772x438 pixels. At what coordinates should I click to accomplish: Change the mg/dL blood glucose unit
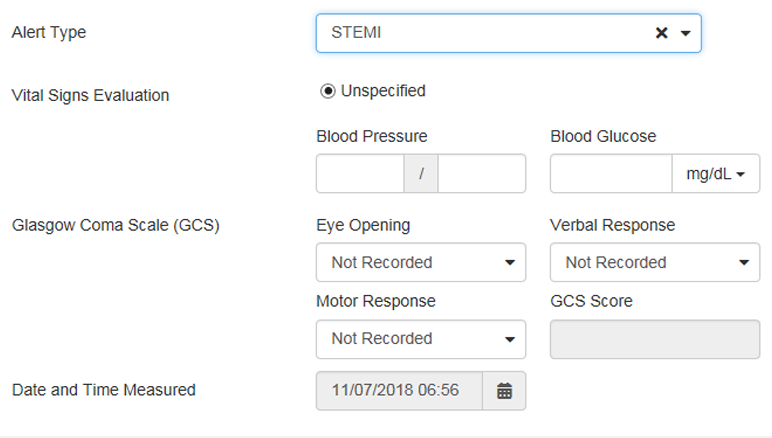716,174
